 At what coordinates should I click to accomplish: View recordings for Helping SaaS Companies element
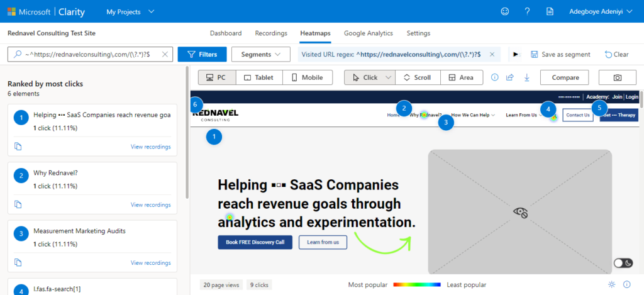point(151,147)
